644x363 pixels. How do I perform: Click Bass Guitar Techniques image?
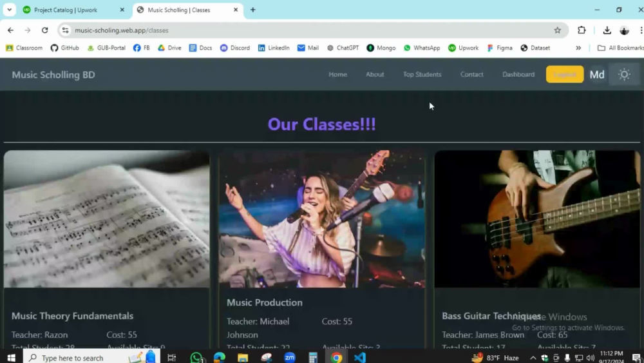click(537, 219)
